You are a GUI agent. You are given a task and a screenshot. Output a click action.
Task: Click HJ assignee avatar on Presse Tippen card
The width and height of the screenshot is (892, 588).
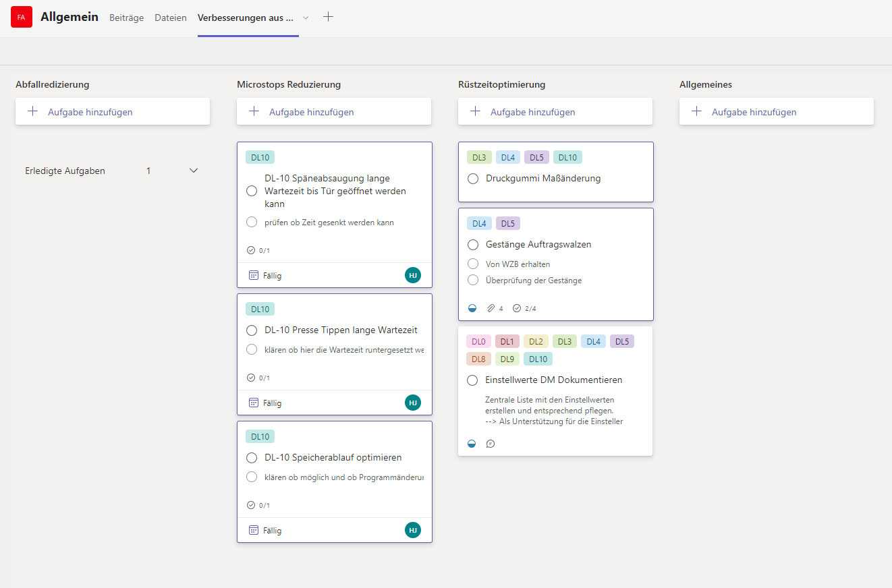(x=413, y=403)
